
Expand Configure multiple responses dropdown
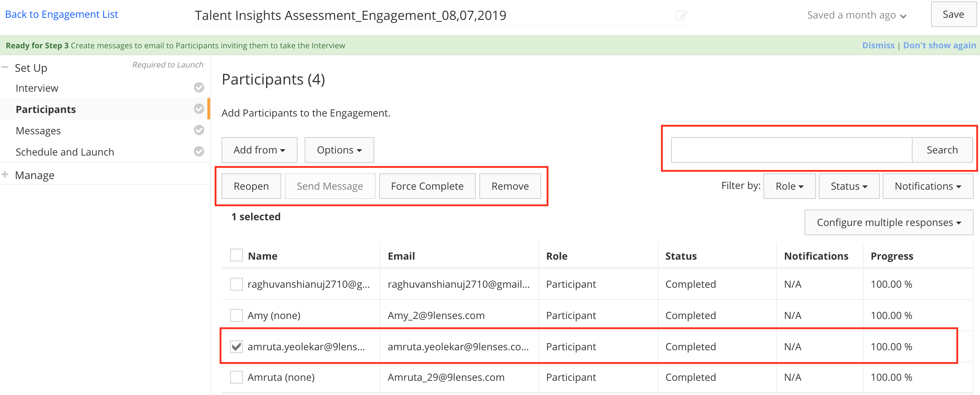click(888, 222)
